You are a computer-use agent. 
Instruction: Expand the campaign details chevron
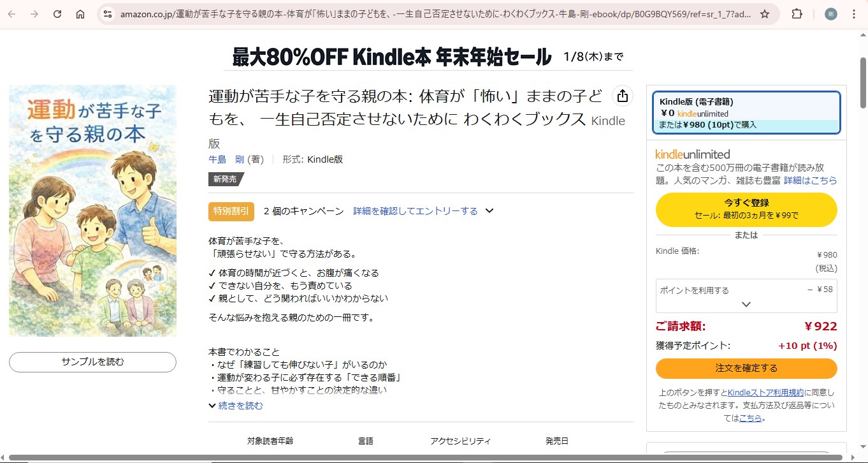click(x=489, y=211)
